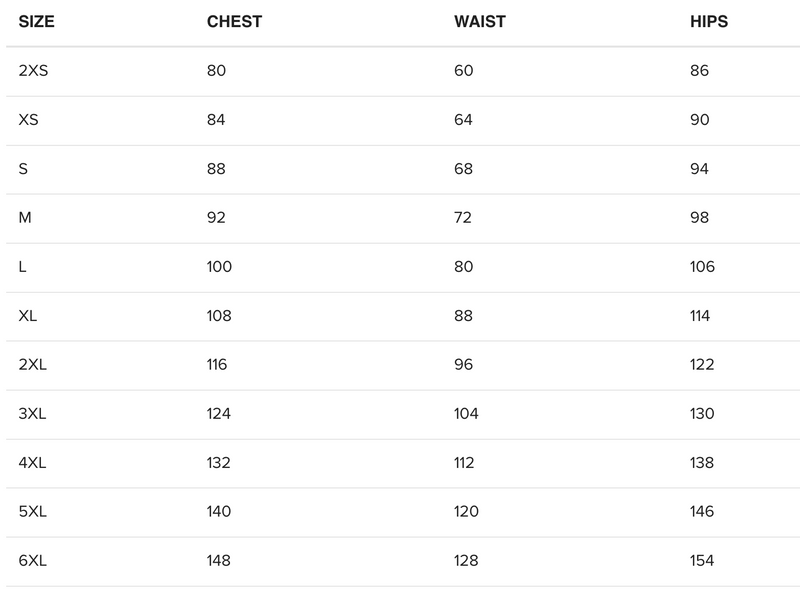Click waist value 60 for size 2XS
Screen dimensions: 800x598
click(464, 71)
